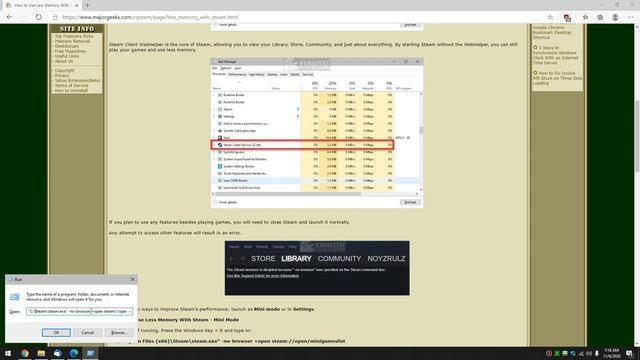The image size is (640, 360).
Task: Click OK in the Run dialog
Action: coord(56,332)
